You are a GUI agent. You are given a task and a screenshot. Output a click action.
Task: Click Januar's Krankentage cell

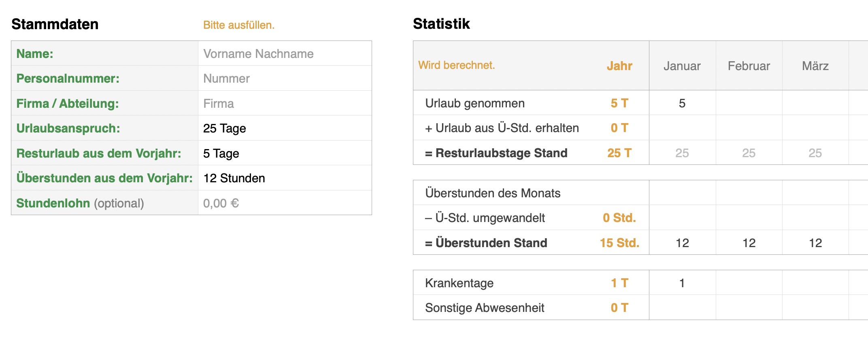tap(682, 283)
